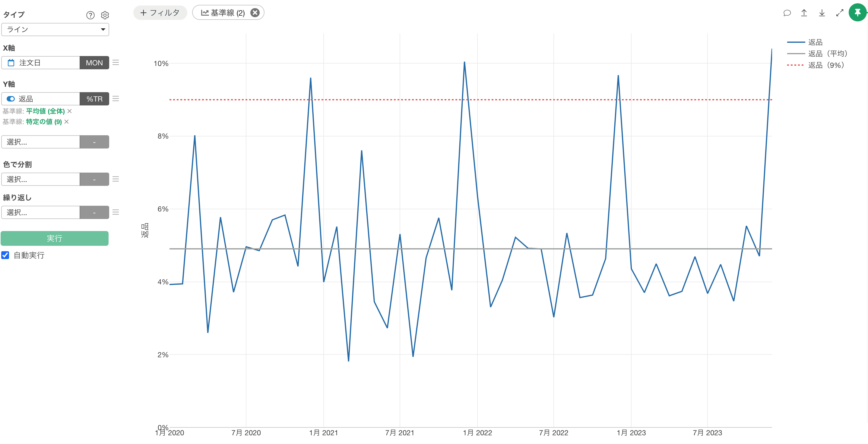Open the ライン chart type dropdown
The height and width of the screenshot is (444, 868).
(55, 30)
